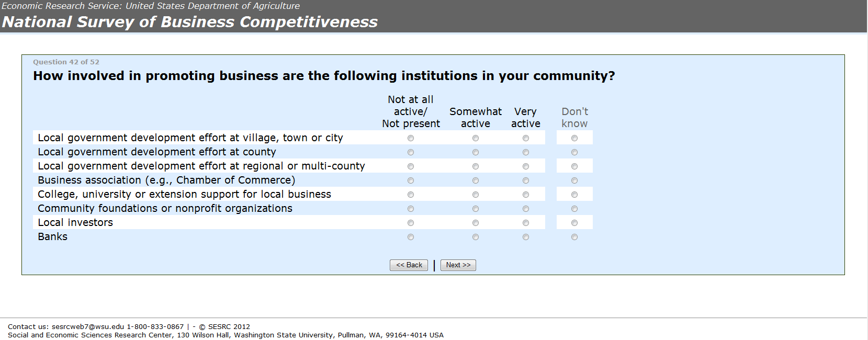
Task: Pick 'Not at all active' for Community foundations
Action: (411, 209)
